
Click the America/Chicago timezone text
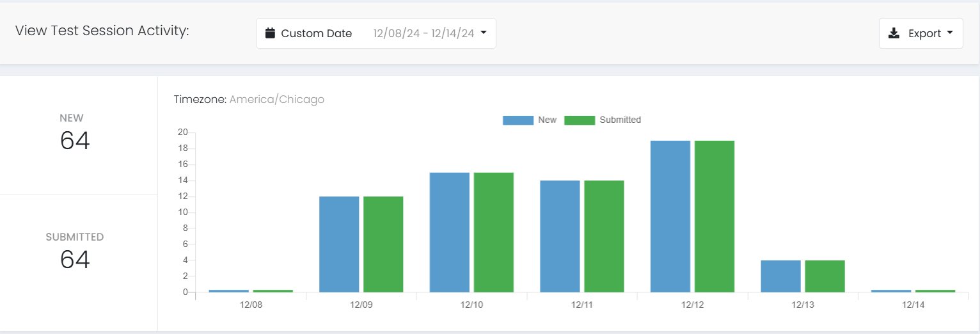[x=276, y=99]
